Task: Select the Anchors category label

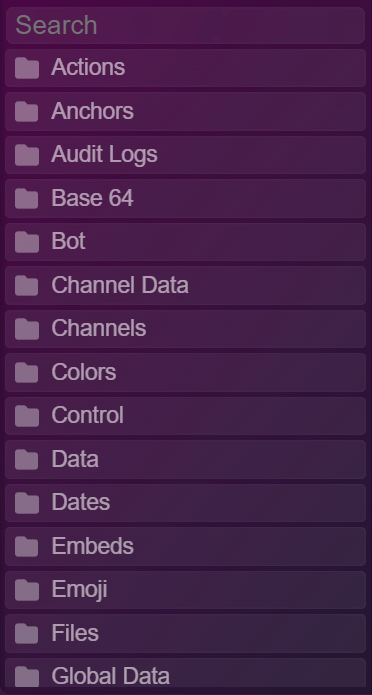Action: tap(92, 111)
